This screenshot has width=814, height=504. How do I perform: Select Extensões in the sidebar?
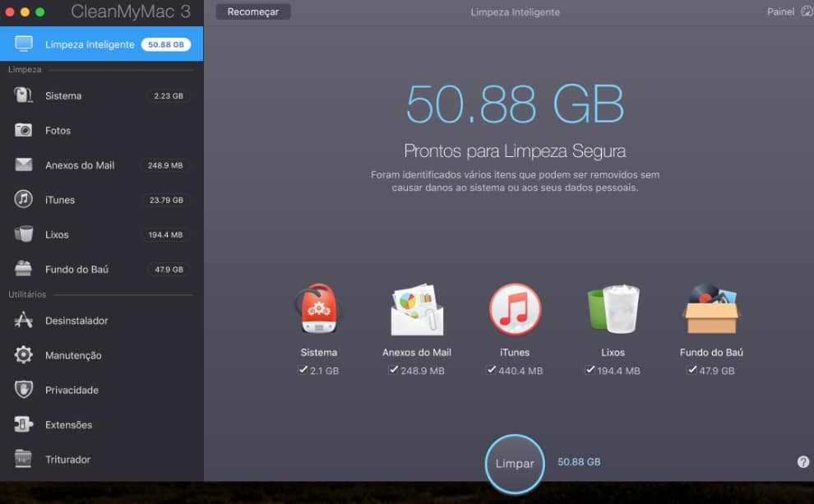point(102,424)
